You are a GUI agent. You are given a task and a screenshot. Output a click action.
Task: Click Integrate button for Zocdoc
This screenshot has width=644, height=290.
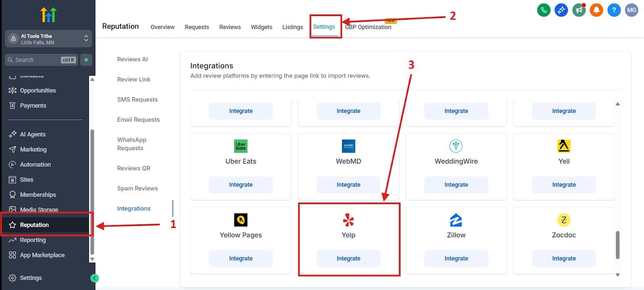(564, 259)
